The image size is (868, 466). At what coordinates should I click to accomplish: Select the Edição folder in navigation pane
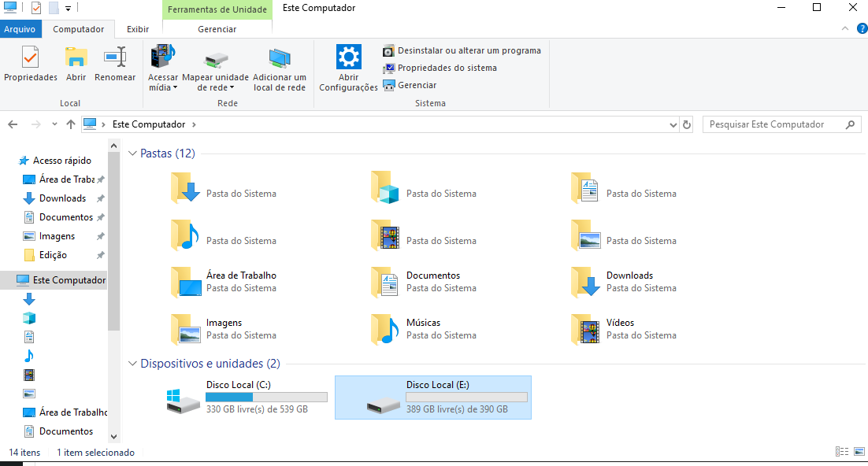tap(53, 254)
